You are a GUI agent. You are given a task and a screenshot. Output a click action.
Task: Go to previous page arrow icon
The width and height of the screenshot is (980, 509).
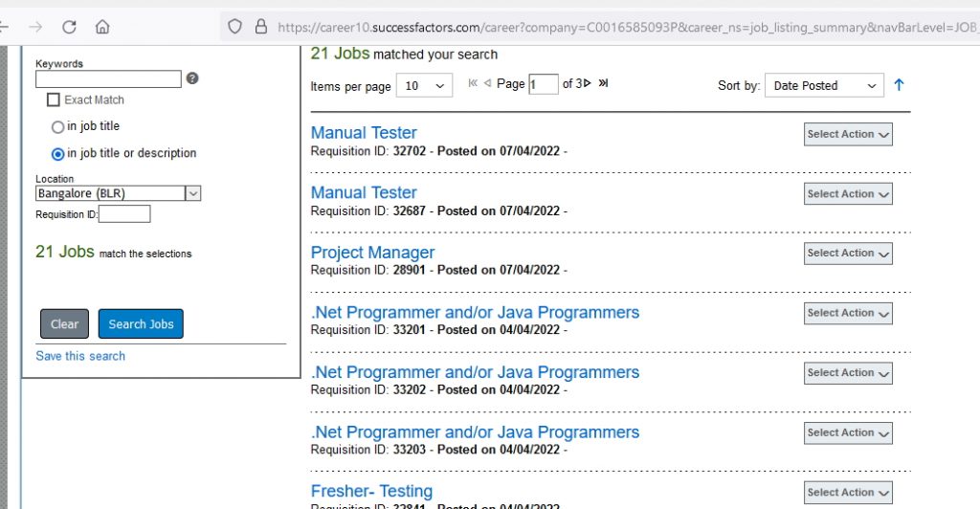(x=487, y=84)
